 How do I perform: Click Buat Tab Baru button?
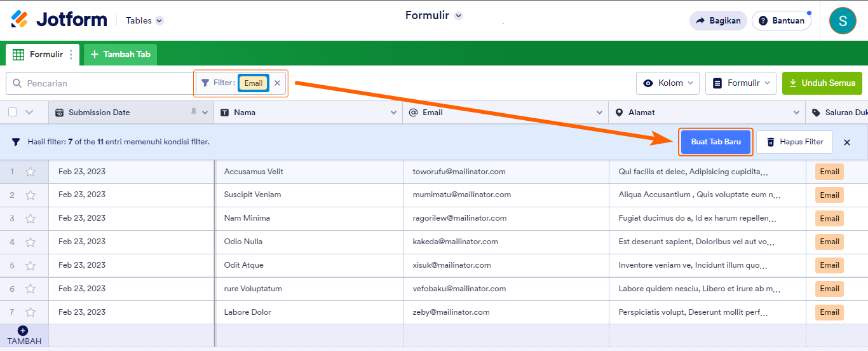point(715,142)
